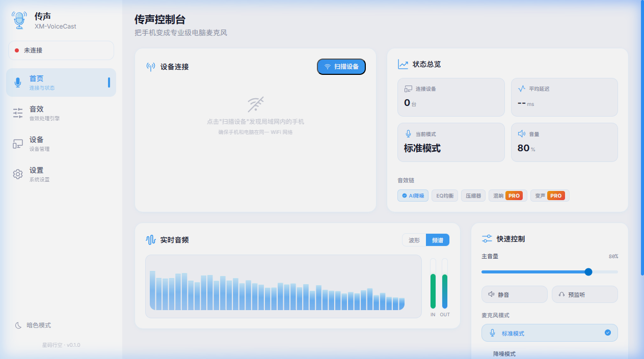Switch to the 频谱 spectrum tab

coord(438,240)
